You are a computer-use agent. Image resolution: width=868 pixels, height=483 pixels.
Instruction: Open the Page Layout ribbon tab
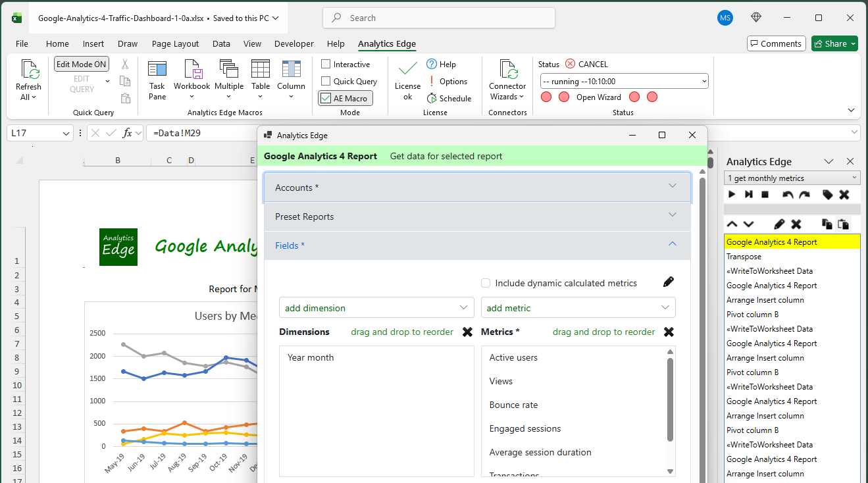[x=175, y=44]
